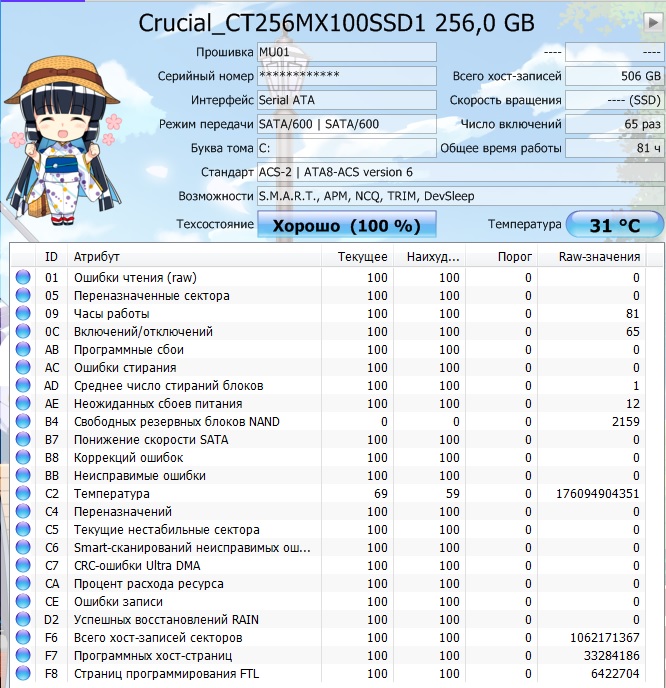Click the status orb for attribute F7
The width and height of the screenshot is (666, 688).
point(23,655)
